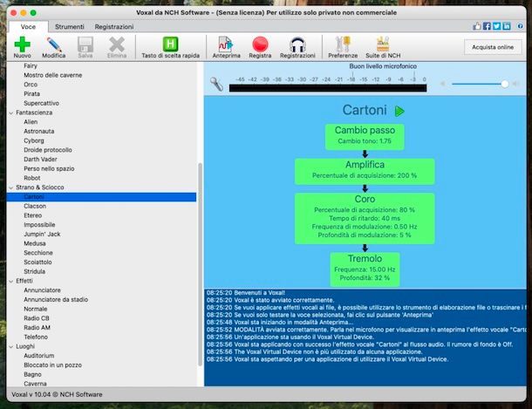Start recording with Registra
532x409 pixels.
(260, 47)
